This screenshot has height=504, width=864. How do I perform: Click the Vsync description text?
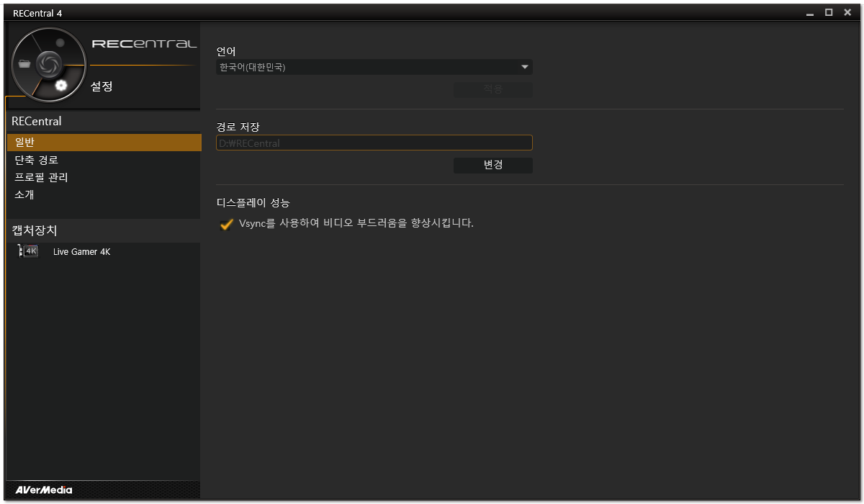[x=356, y=223]
